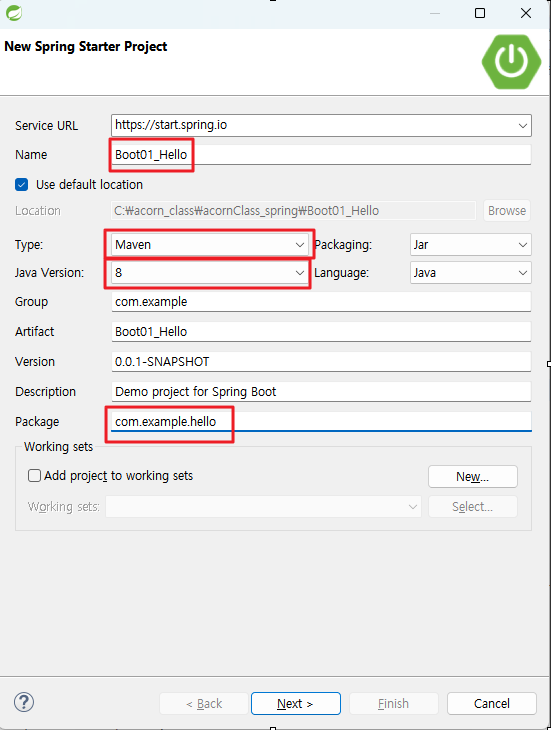The height and width of the screenshot is (730, 551).
Task: Maximize the dialog window
Action: pos(480,13)
